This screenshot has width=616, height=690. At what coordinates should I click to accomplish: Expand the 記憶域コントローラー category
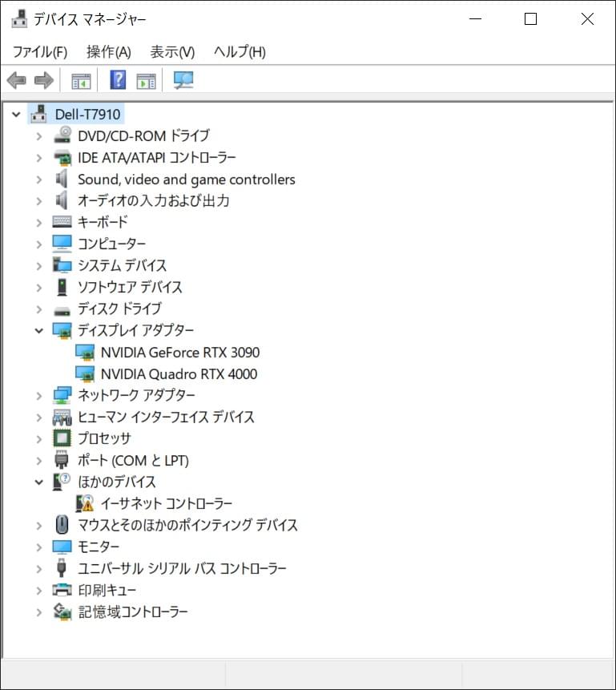click(39, 611)
